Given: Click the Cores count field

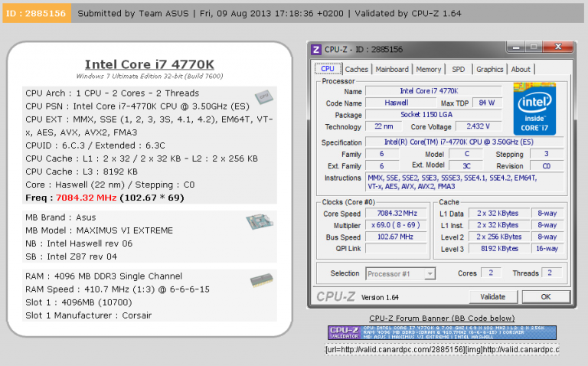Looking at the screenshot, I should pos(491,273).
